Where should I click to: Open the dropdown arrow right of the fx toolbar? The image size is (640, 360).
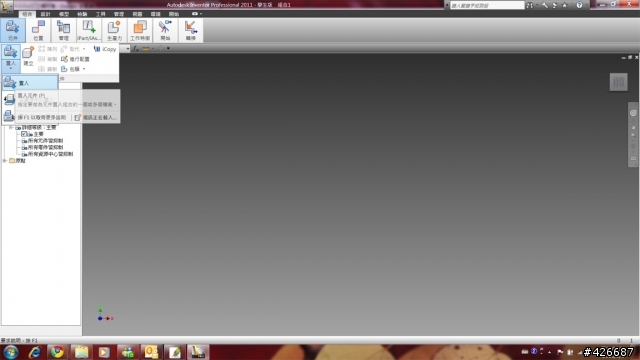pos(168,49)
